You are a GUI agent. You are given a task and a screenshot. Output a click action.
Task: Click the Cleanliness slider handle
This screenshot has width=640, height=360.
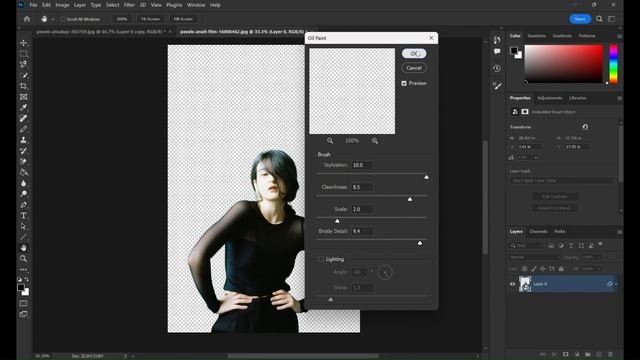410,199
